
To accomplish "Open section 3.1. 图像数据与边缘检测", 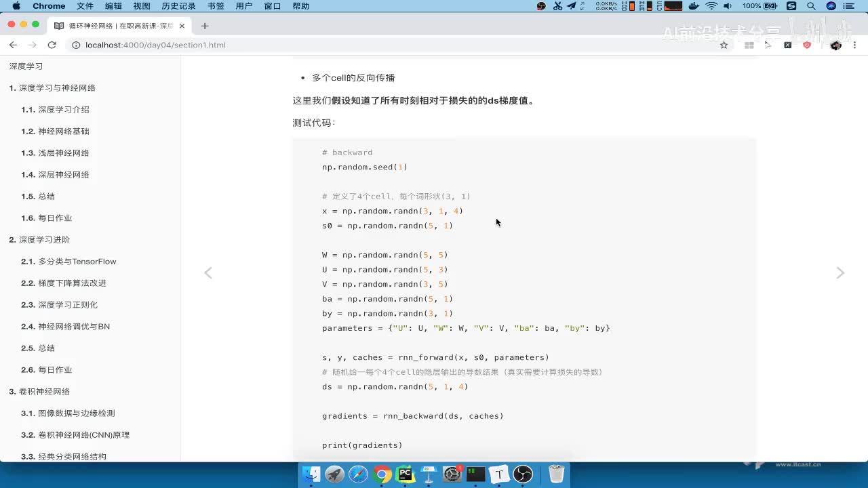I will tap(68, 413).
